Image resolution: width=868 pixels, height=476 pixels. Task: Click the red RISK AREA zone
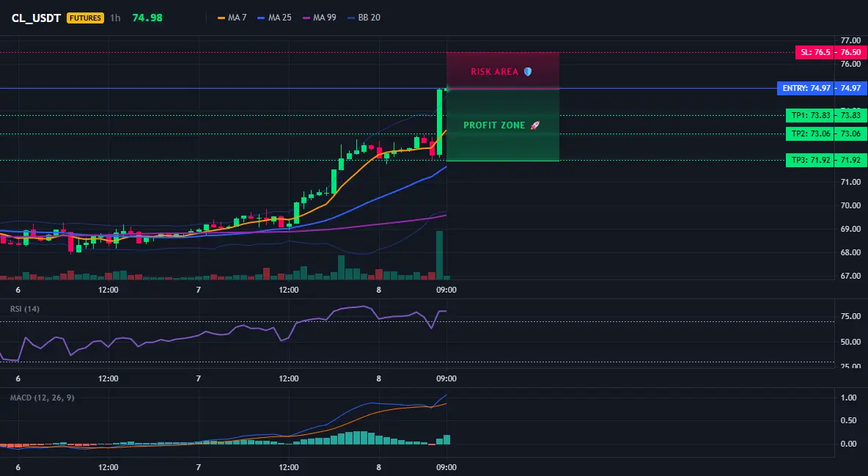(x=503, y=70)
